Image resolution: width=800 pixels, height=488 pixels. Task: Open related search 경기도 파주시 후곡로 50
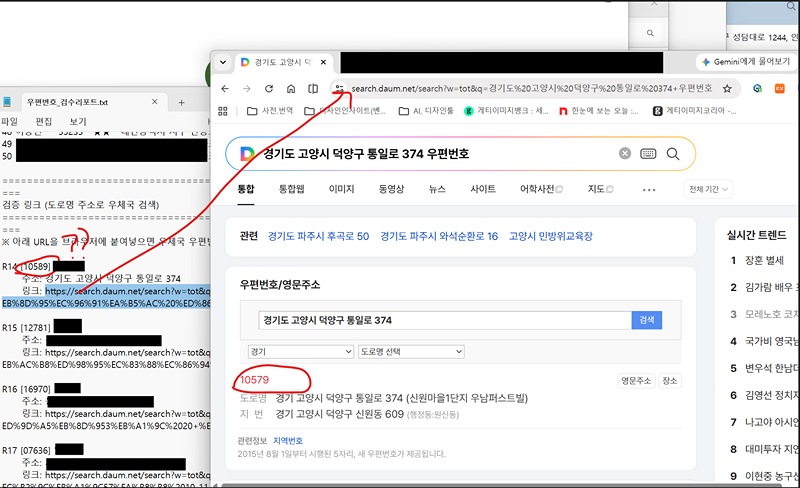(318, 236)
